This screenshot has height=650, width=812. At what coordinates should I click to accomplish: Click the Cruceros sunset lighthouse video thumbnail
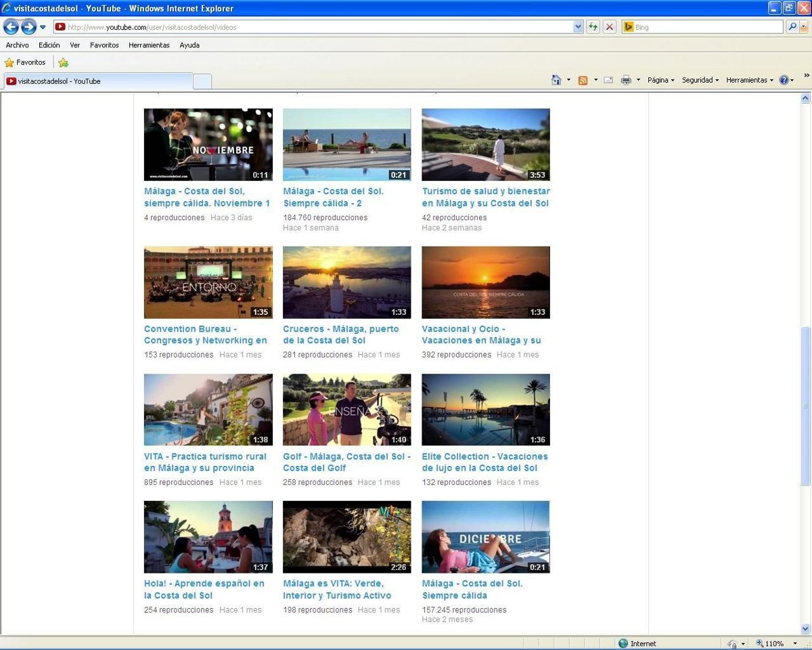[346, 282]
